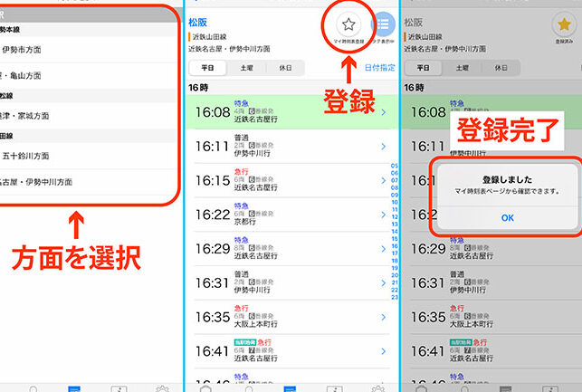
Task: Select the 16:35 大阪上本町行 departure in middle screen
Action: tap(292, 317)
